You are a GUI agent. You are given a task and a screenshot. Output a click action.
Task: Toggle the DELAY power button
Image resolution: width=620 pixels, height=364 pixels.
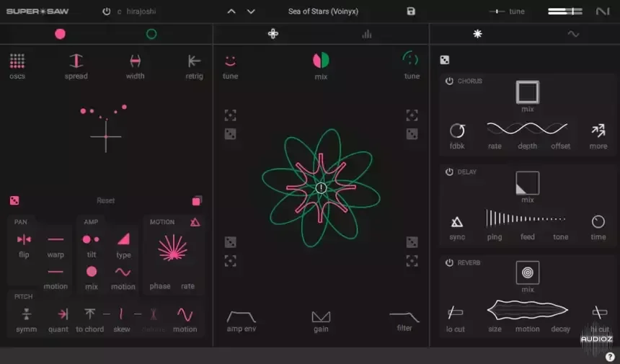pos(449,172)
